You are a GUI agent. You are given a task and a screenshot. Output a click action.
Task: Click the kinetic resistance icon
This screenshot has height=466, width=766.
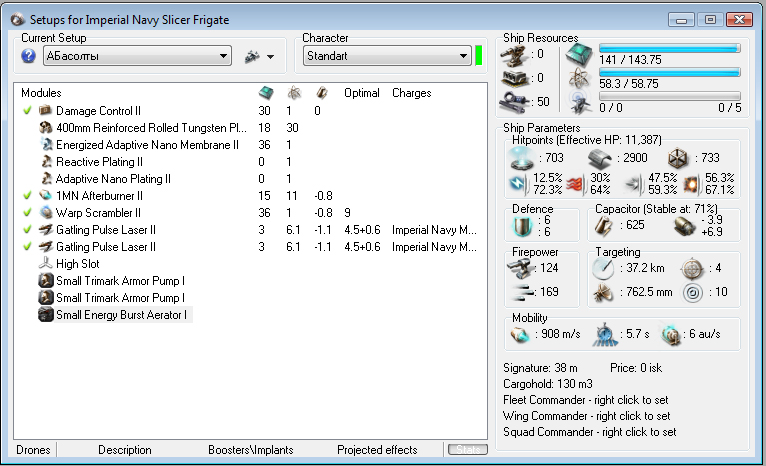point(634,184)
